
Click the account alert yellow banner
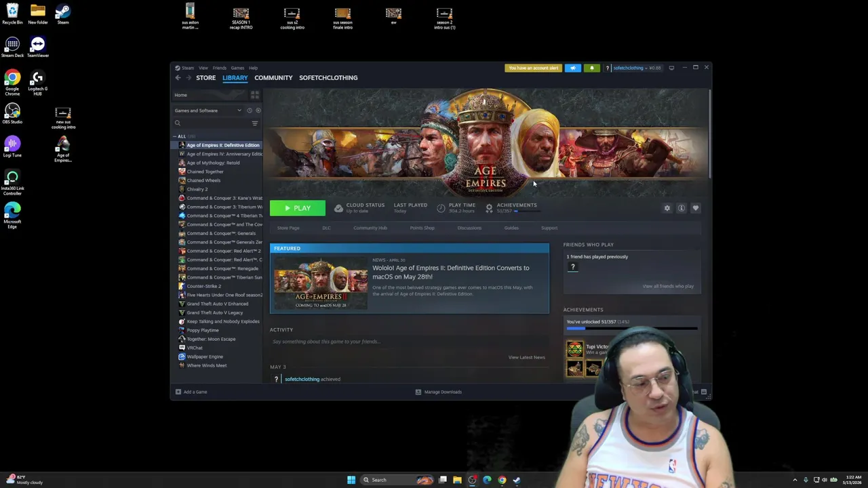pyautogui.click(x=533, y=68)
